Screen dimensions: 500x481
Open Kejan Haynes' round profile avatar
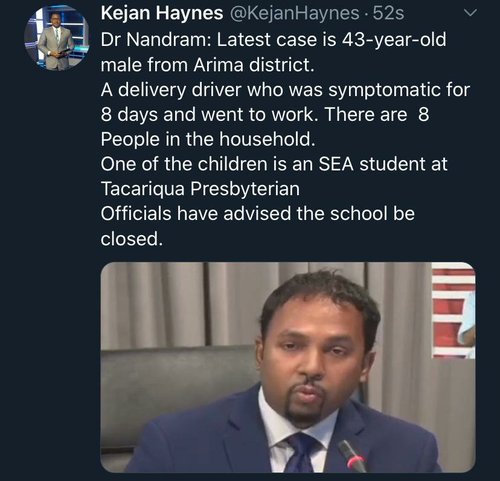[x=57, y=38]
